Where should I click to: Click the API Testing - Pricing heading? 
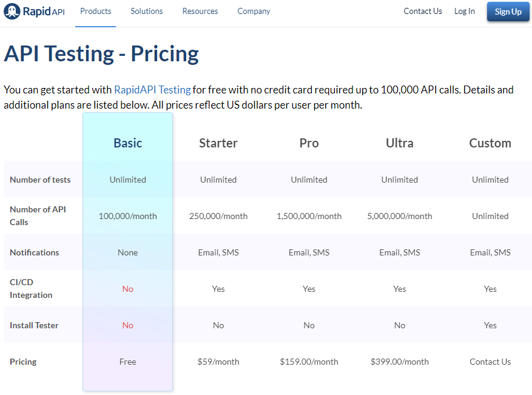point(101,53)
